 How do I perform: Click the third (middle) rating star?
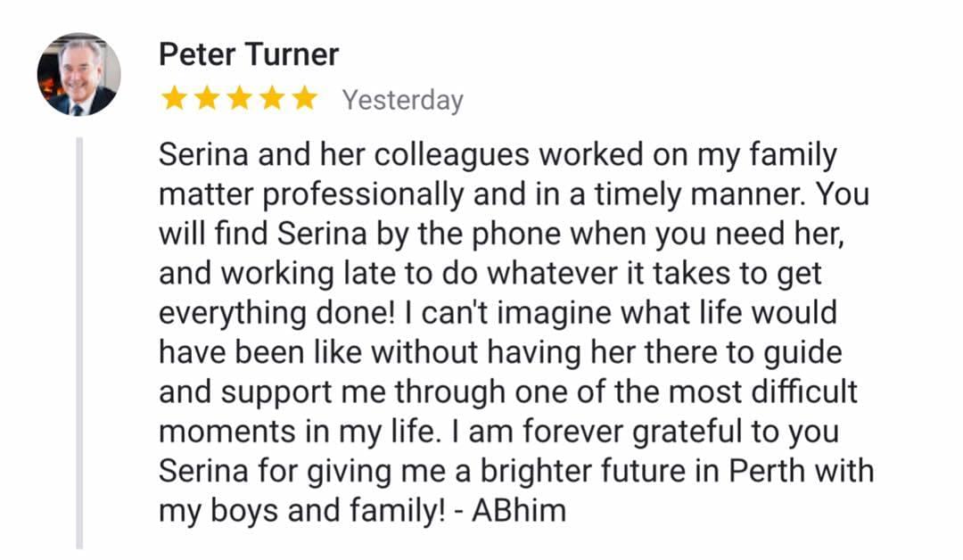239,99
